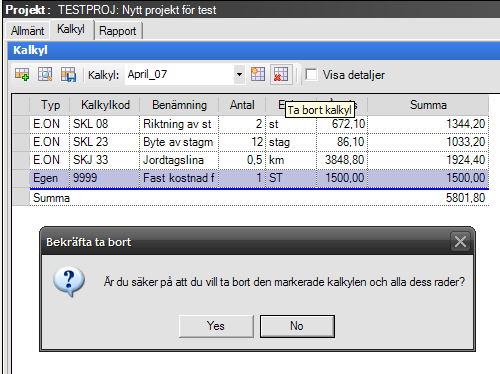Click the sum cell 1344,20
500x374 pixels.
point(428,124)
